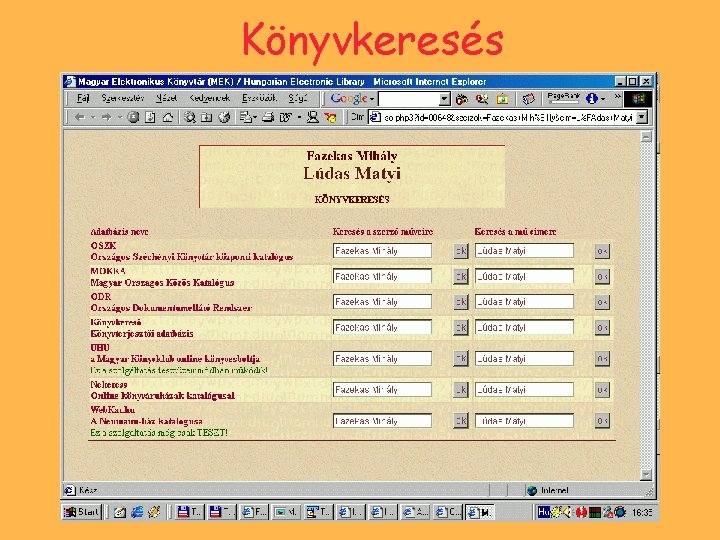Open the Windows Start menu

[x=81, y=512]
